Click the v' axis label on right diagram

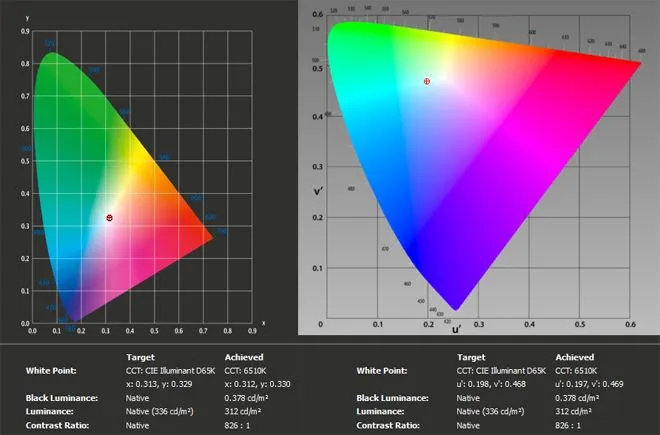coord(316,192)
